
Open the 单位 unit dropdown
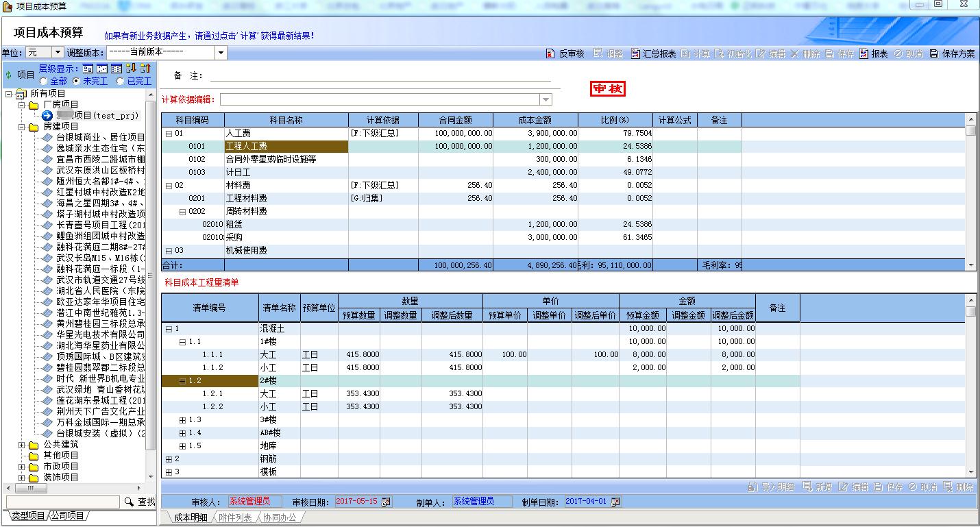click(x=58, y=53)
